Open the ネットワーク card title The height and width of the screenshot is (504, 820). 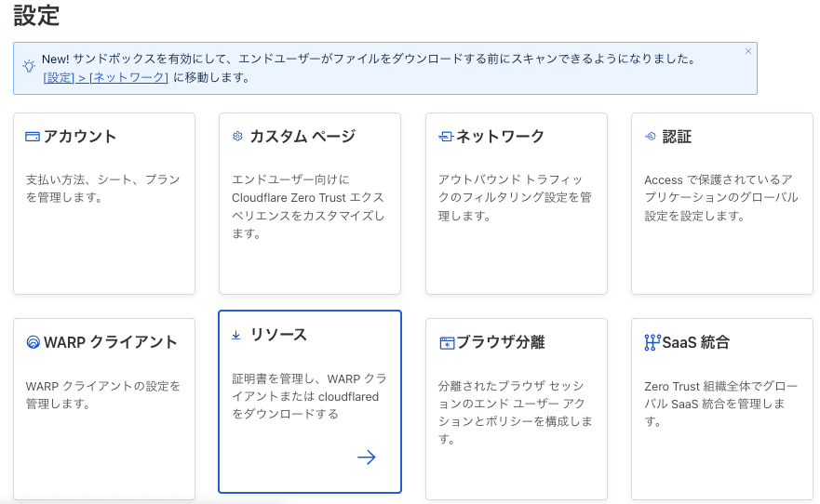pos(500,137)
